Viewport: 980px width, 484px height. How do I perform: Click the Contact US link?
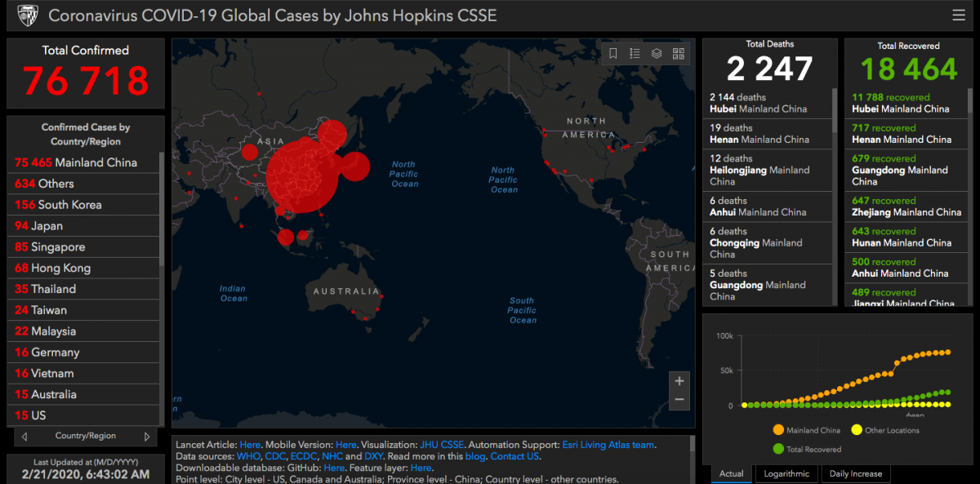click(514, 456)
